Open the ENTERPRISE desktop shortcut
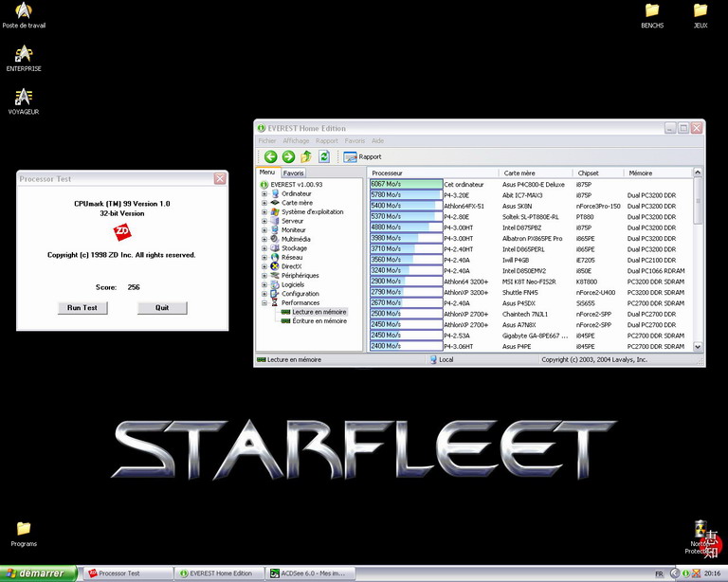The height and width of the screenshot is (582, 728). click(24, 59)
